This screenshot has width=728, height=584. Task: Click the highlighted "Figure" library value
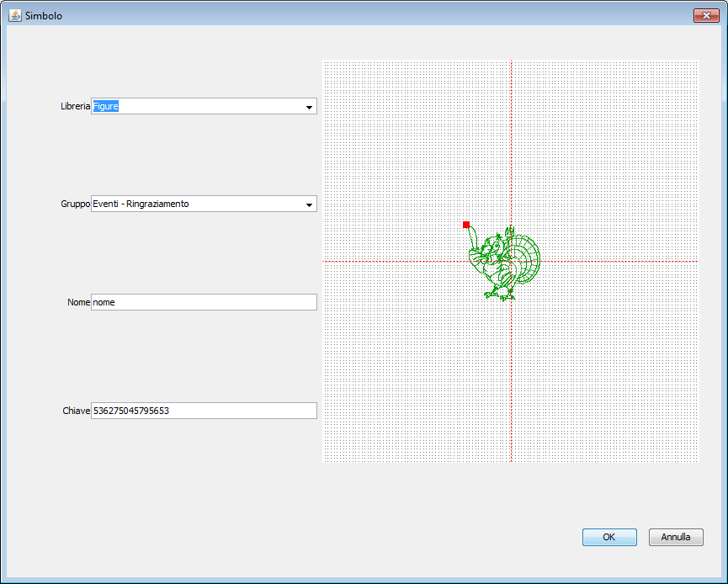click(106, 107)
